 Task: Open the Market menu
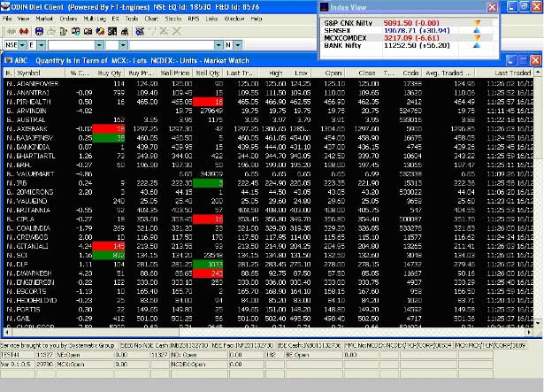click(x=44, y=19)
